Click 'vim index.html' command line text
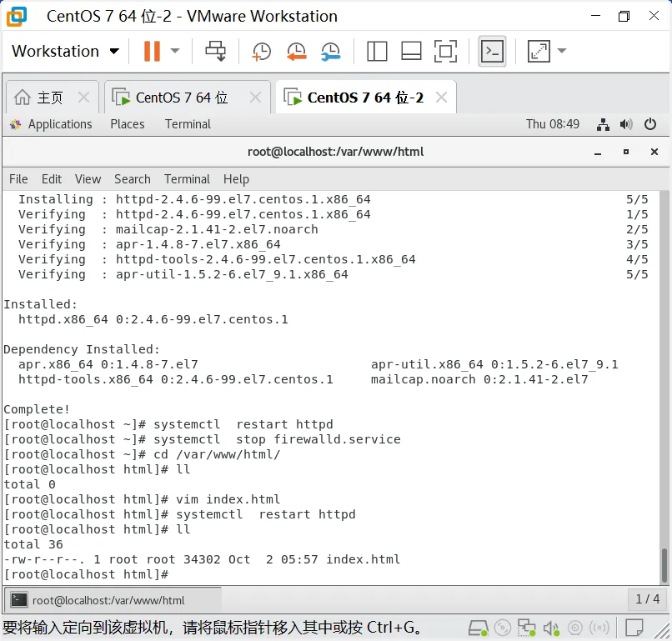 tap(228, 499)
